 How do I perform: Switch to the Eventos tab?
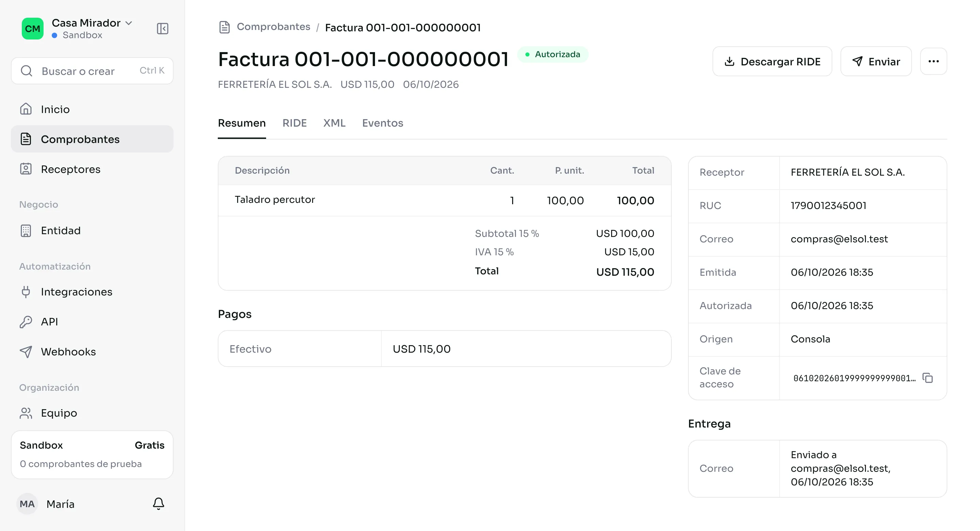382,123
